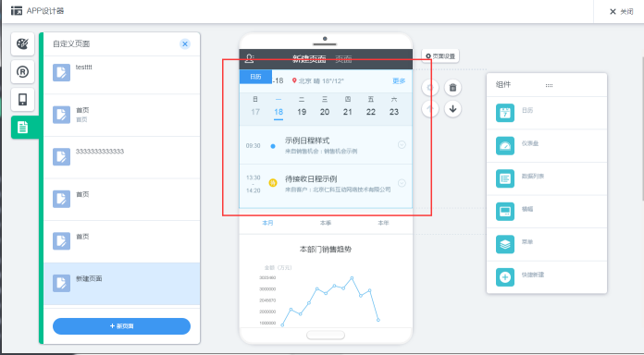644x355 pixels.
Task: Select day 22 in the week calendar
Action: (x=371, y=112)
